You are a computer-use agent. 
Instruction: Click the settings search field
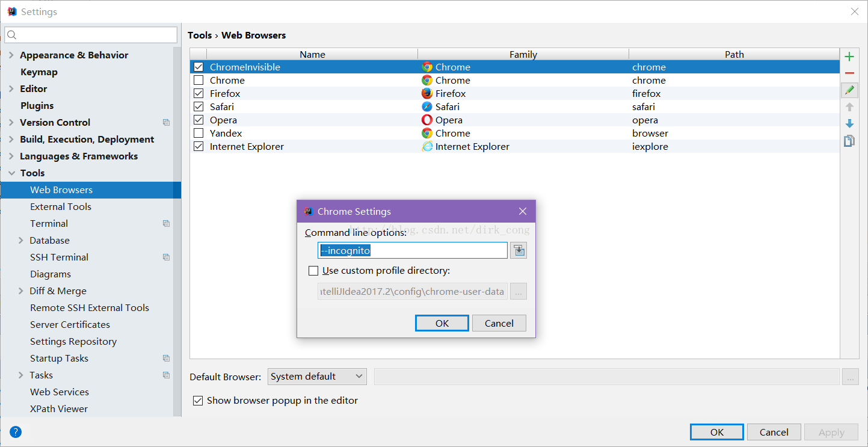click(91, 35)
